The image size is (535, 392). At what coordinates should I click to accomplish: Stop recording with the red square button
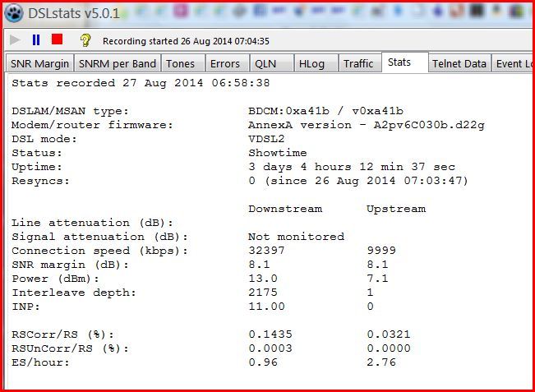[x=57, y=39]
